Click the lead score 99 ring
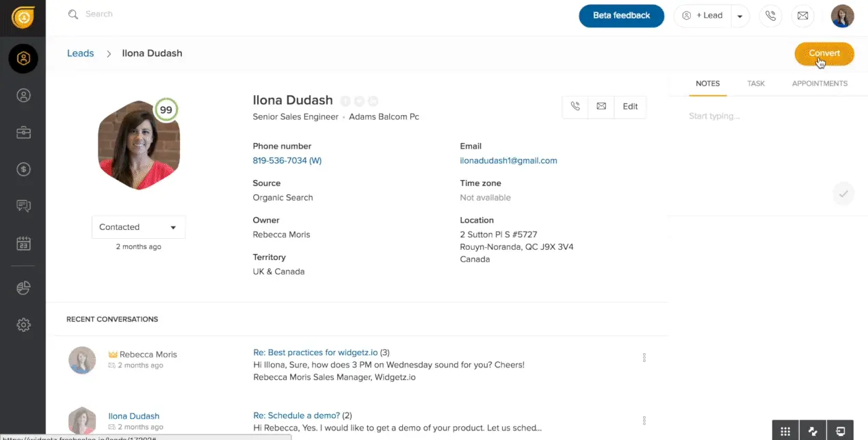This screenshot has width=868, height=440. (x=166, y=109)
